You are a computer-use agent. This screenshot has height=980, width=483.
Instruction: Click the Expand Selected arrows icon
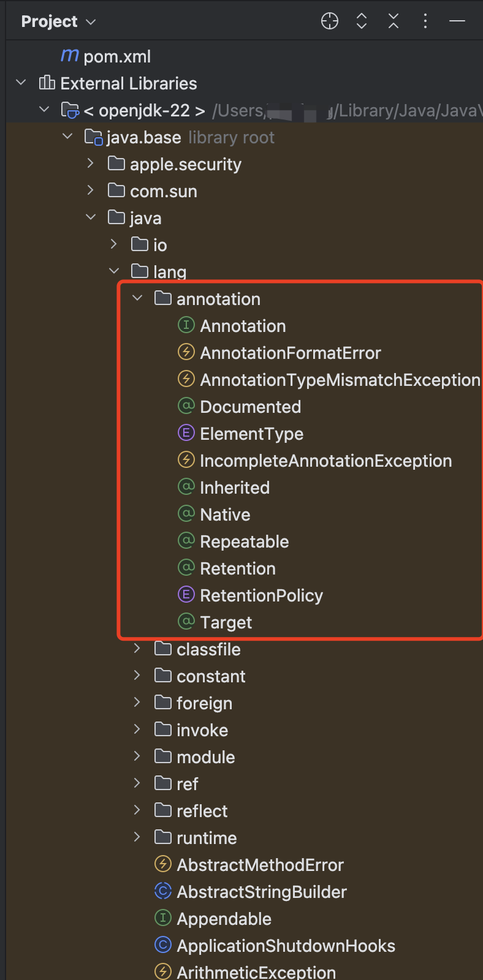click(362, 21)
